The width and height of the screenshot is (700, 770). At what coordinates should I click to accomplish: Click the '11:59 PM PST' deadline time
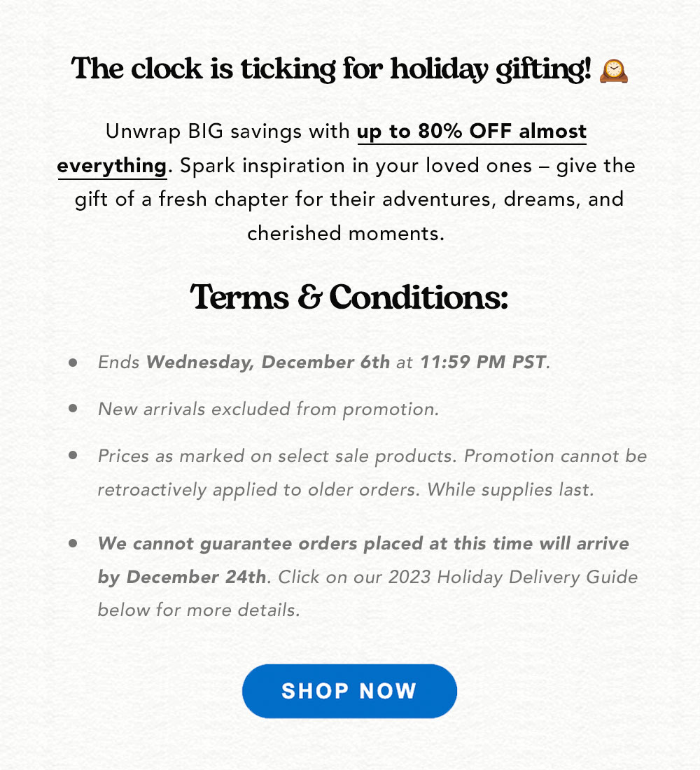click(x=483, y=363)
